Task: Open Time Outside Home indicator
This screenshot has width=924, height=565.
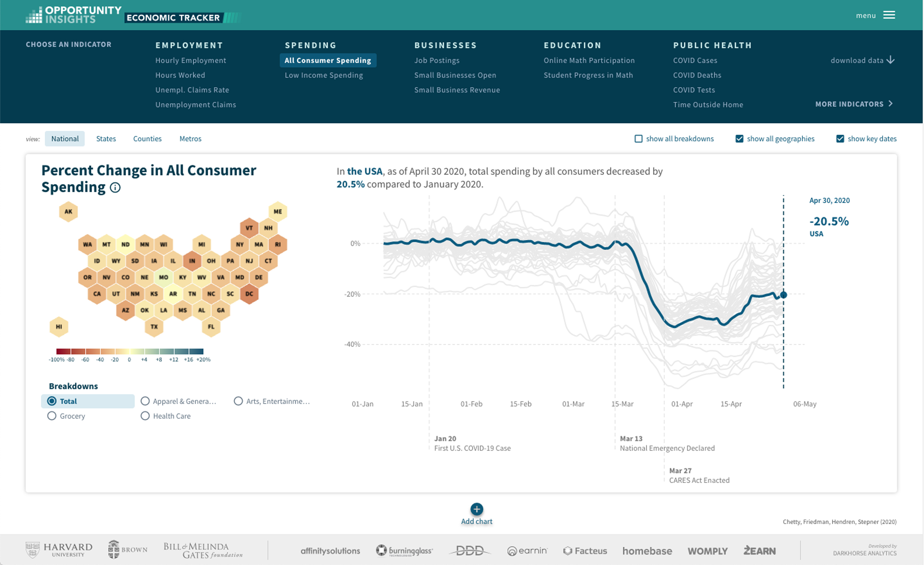Action: coord(708,105)
